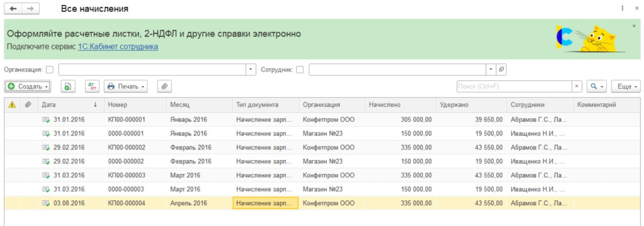
Task: Open the 1С:Кабинет сотрудника link
Action: coord(118,46)
